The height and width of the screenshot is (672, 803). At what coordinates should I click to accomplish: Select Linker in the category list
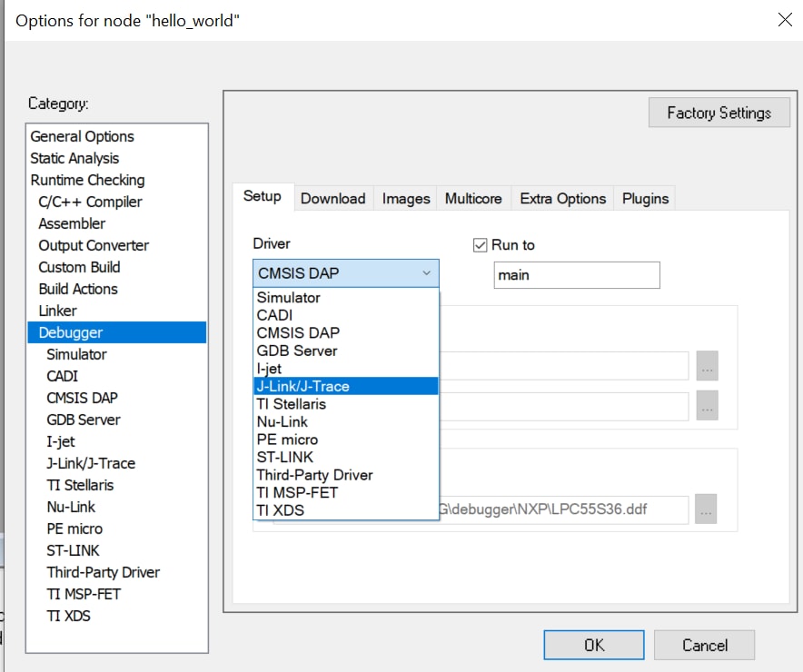(x=58, y=311)
